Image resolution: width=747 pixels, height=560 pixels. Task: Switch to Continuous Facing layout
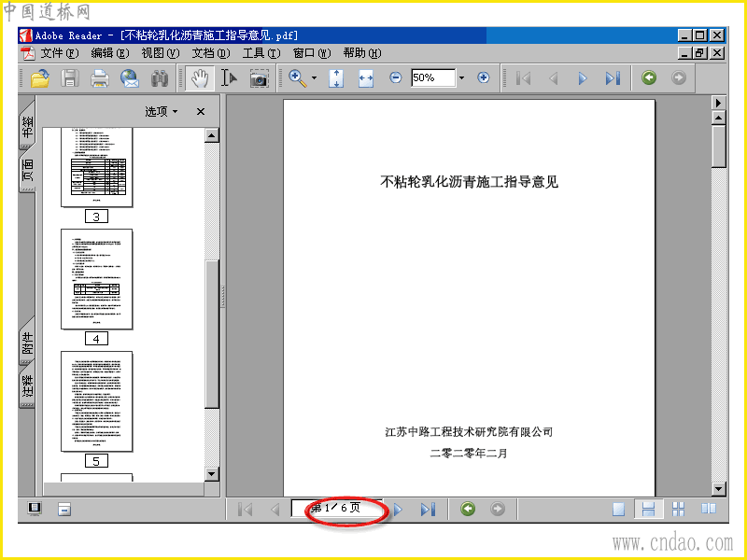pyautogui.click(x=679, y=509)
